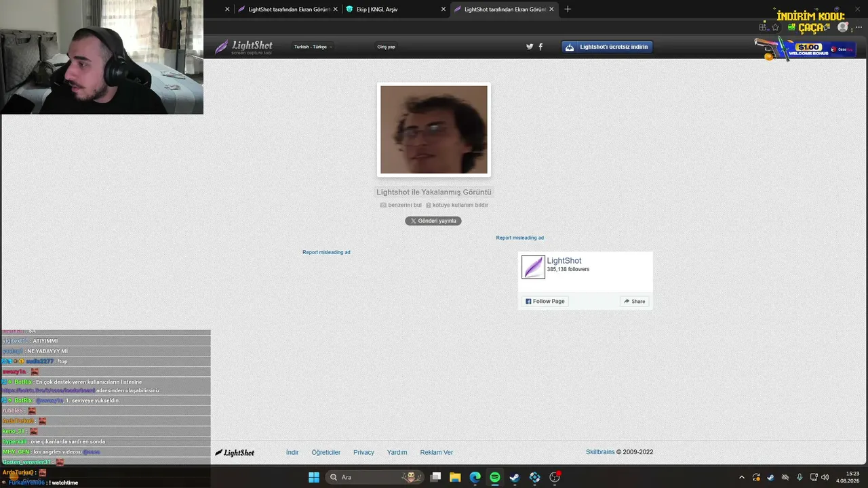
Task: Click the LightShot Facebook widget logo
Action: tap(533, 267)
